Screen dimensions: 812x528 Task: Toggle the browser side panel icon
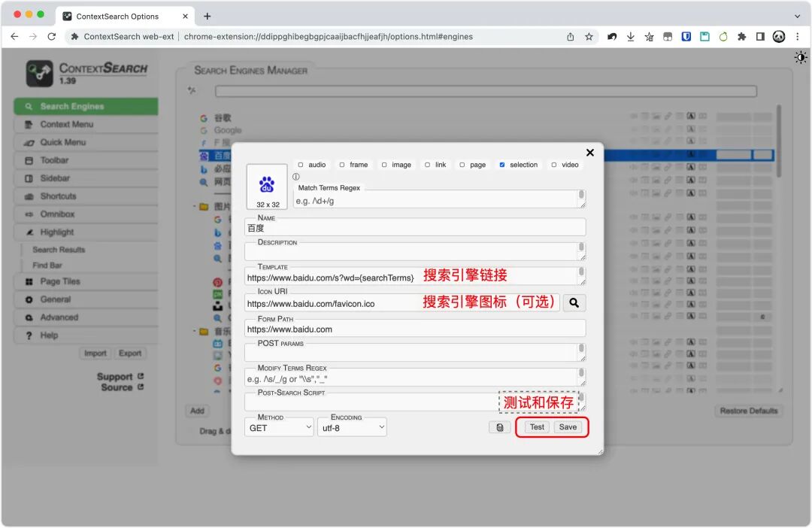[760, 37]
